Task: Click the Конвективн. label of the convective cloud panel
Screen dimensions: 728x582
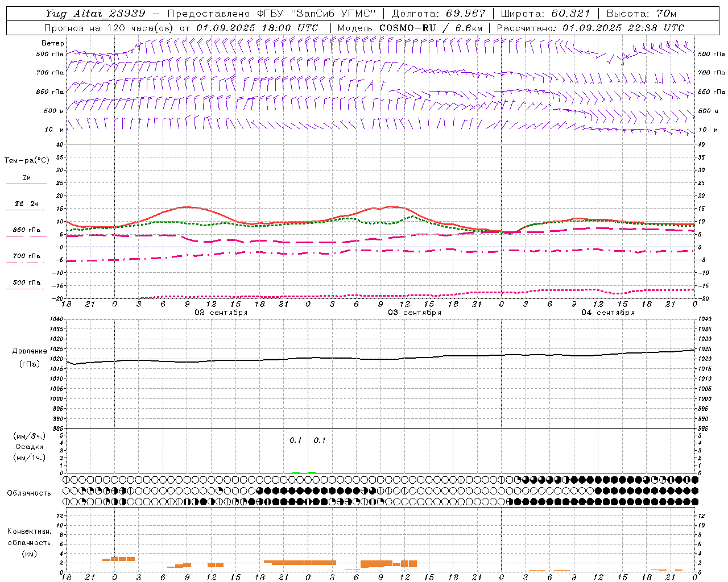Action: (29, 531)
